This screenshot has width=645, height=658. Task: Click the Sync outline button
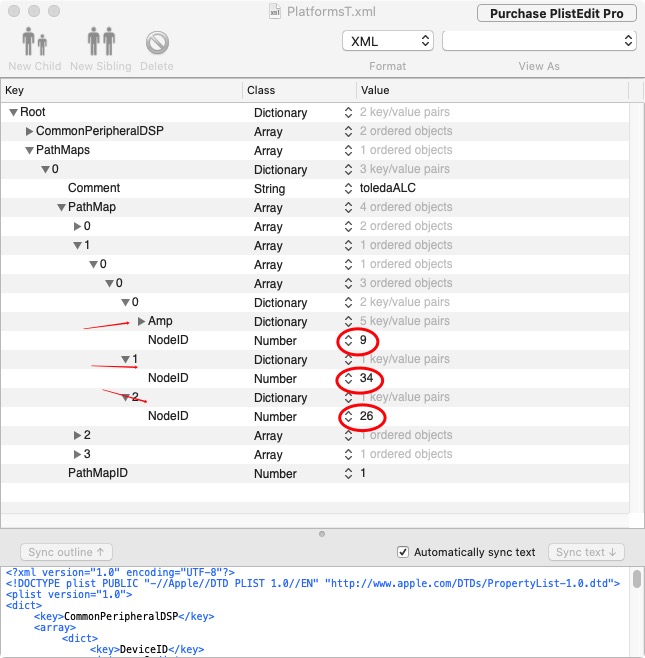[66, 552]
